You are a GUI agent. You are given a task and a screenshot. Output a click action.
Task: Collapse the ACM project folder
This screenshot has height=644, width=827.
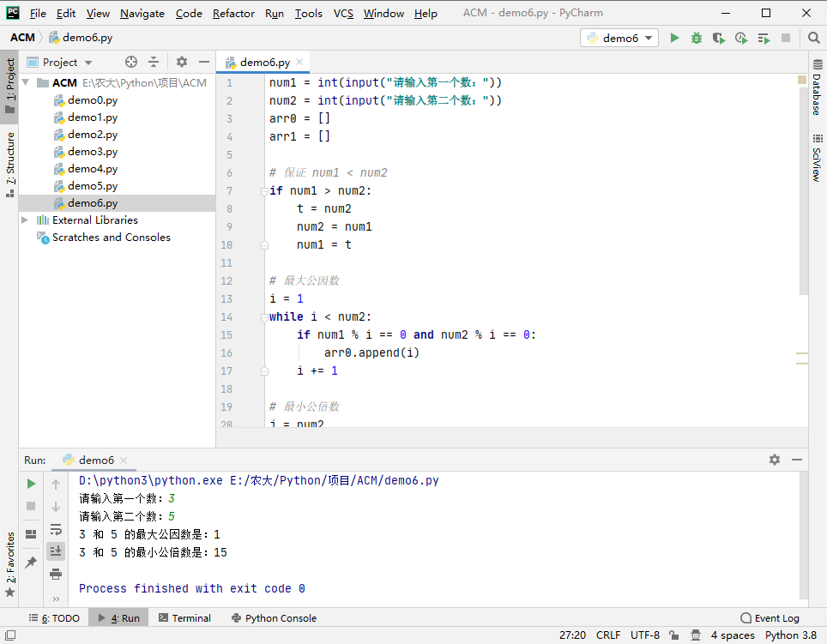tap(25, 83)
